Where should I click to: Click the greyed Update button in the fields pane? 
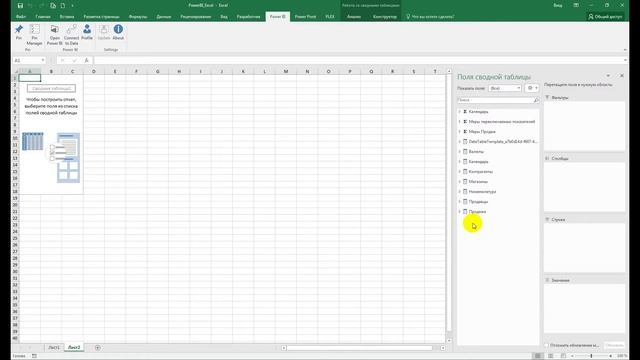614,345
